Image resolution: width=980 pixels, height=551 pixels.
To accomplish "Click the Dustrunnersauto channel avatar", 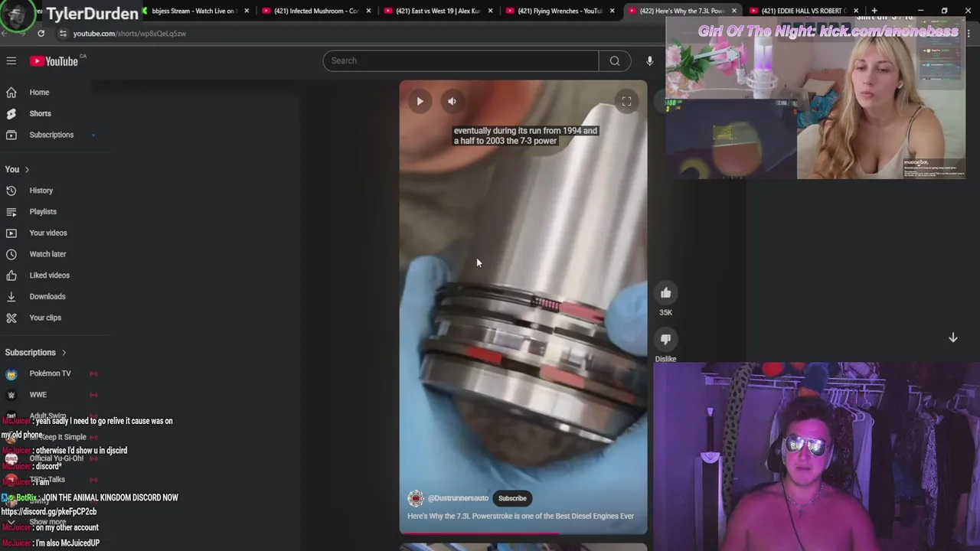I will tap(416, 498).
